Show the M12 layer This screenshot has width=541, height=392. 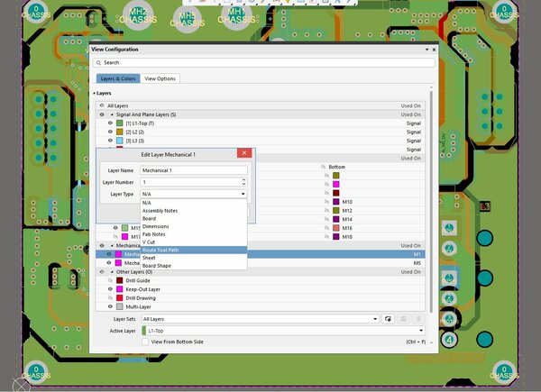pos(326,210)
